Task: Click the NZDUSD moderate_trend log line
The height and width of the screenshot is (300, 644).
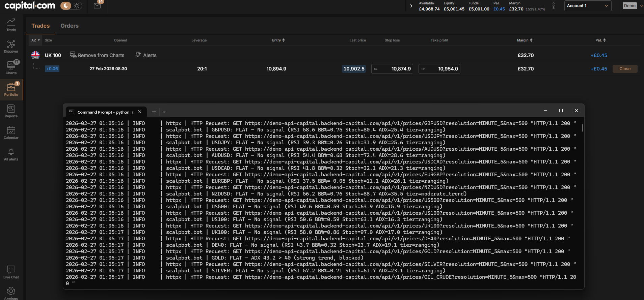Action: tap(266, 194)
